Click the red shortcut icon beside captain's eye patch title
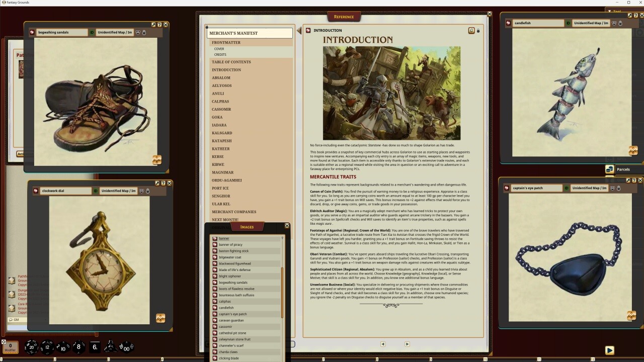This screenshot has width=644, height=362. coord(506,188)
